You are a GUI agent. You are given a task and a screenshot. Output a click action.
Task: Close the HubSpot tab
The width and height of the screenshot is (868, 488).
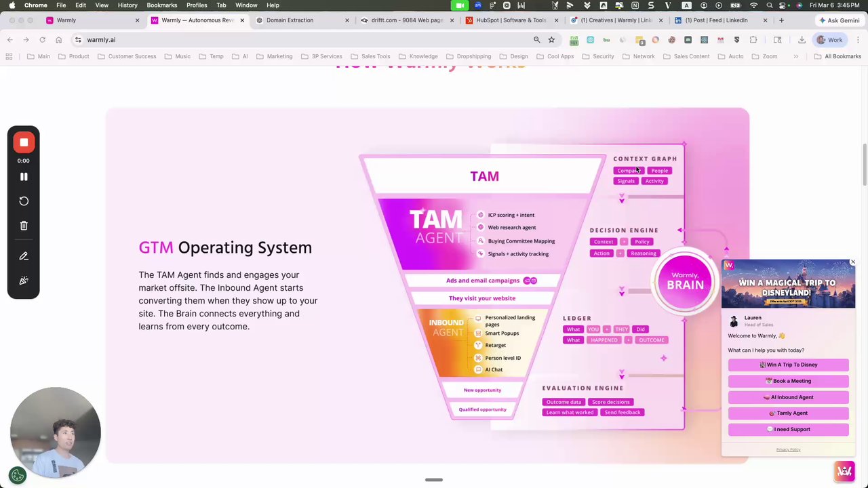556,20
